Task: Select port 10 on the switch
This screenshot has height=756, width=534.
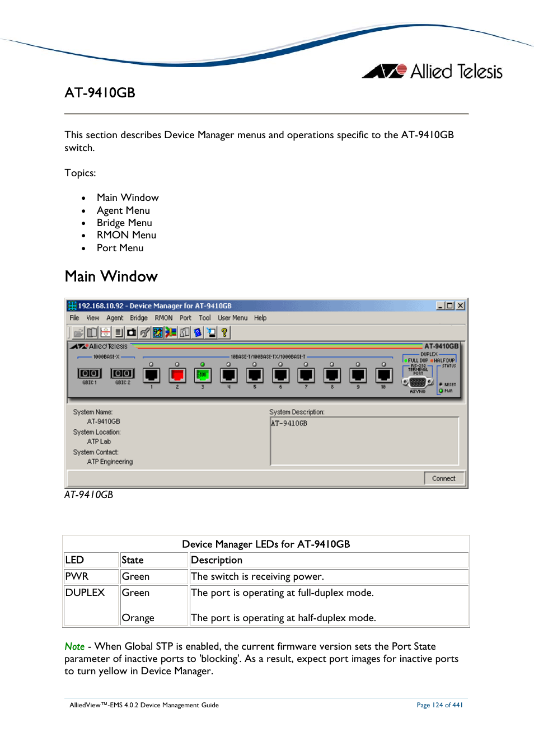Action: click(x=384, y=375)
